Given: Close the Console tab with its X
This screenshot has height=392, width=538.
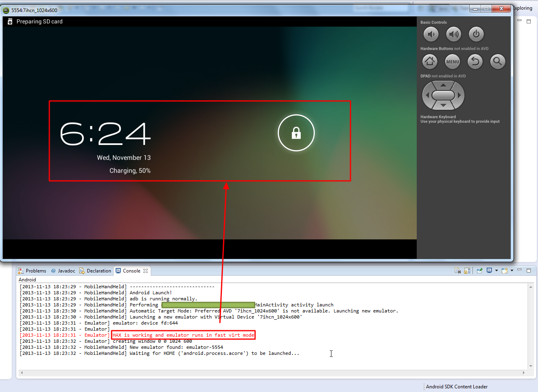Looking at the screenshot, I should (x=146, y=271).
